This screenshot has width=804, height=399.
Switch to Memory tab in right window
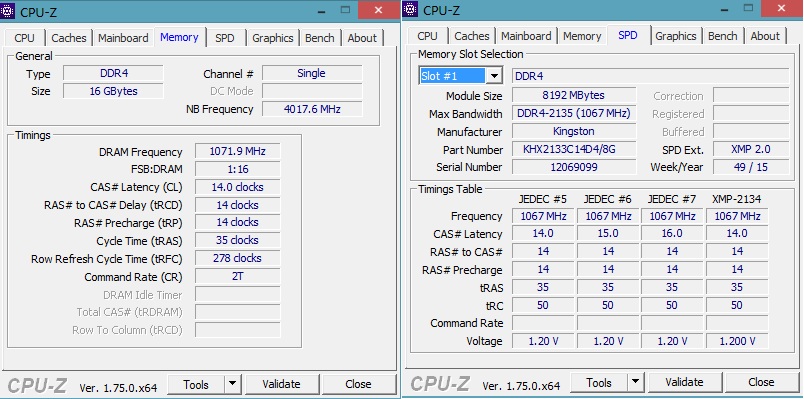click(x=582, y=36)
